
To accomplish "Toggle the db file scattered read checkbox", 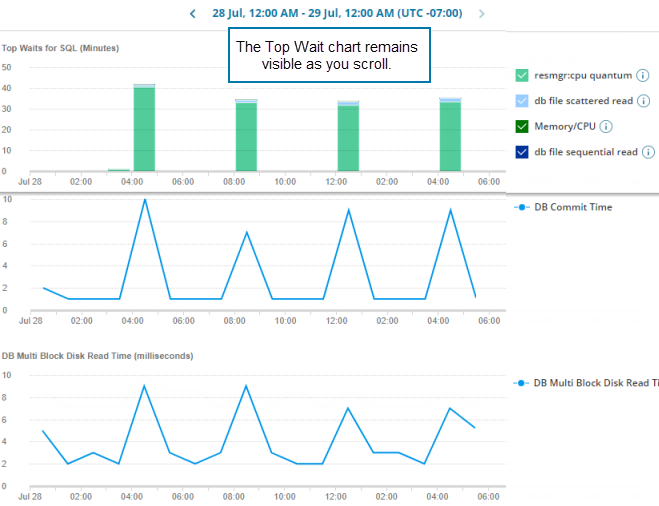I will (x=522, y=101).
